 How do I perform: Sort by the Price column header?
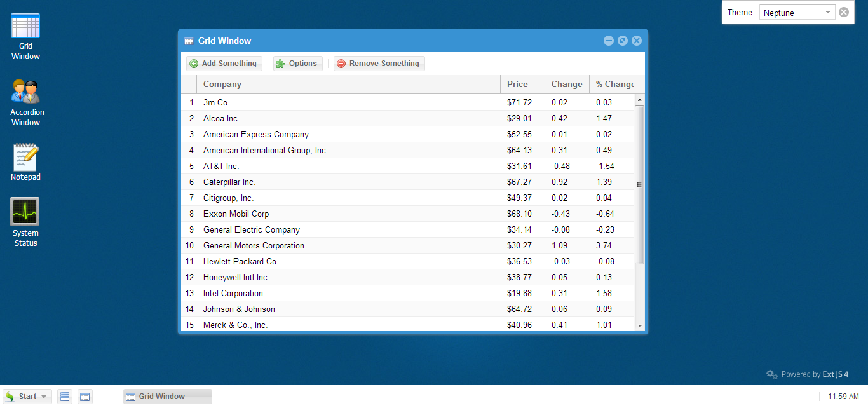pyautogui.click(x=522, y=84)
